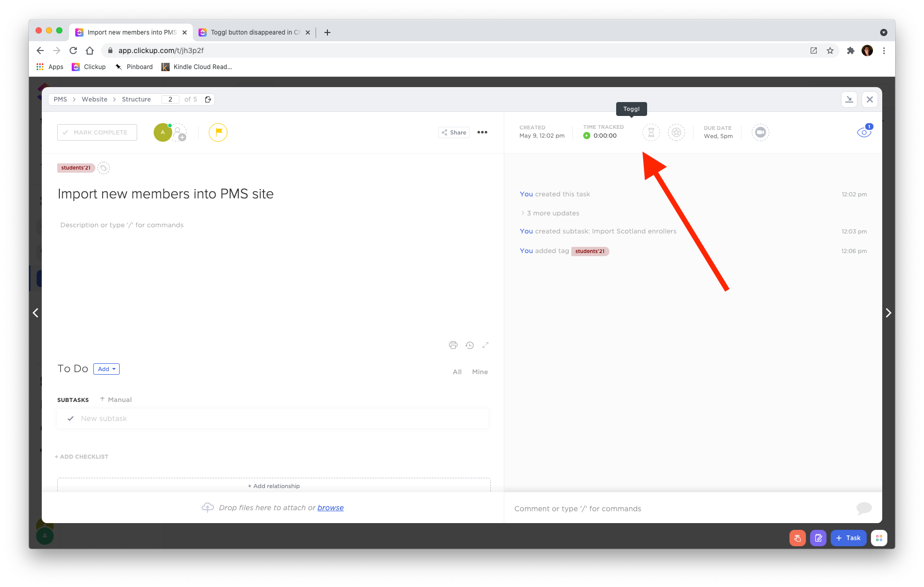Open the Chrome profile avatar

coord(867,51)
